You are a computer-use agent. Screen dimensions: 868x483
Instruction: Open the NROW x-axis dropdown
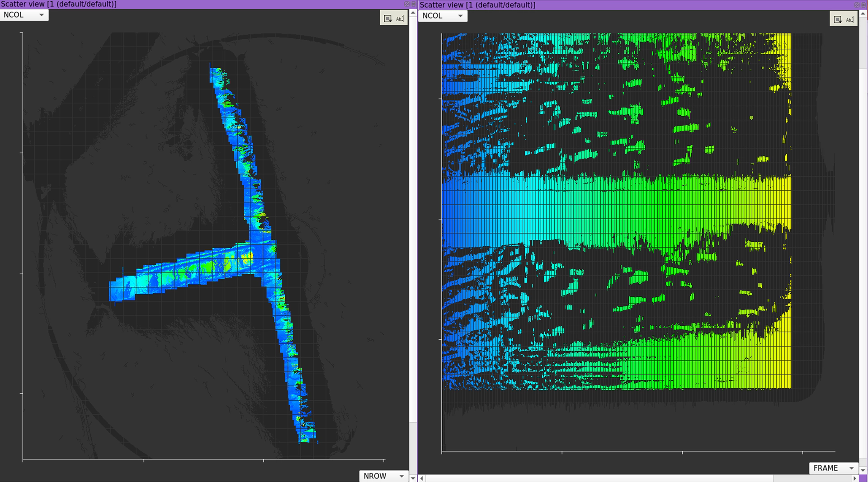pyautogui.click(x=383, y=476)
